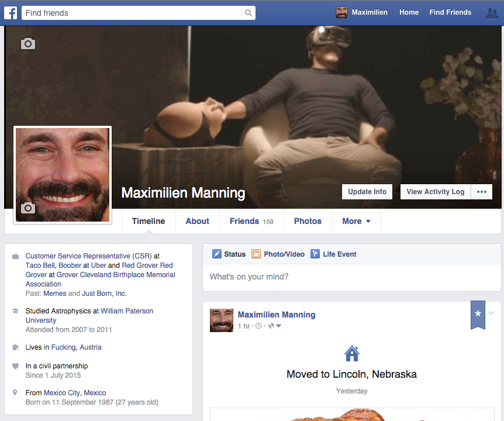Click 'Attended from 2007 to 2011' text
The image size is (504, 421).
(x=68, y=330)
